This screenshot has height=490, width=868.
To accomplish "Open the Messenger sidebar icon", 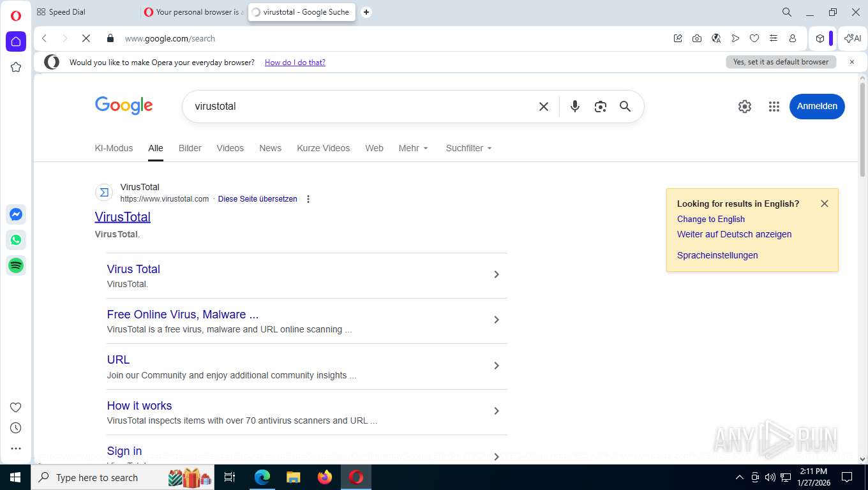I will [x=16, y=214].
